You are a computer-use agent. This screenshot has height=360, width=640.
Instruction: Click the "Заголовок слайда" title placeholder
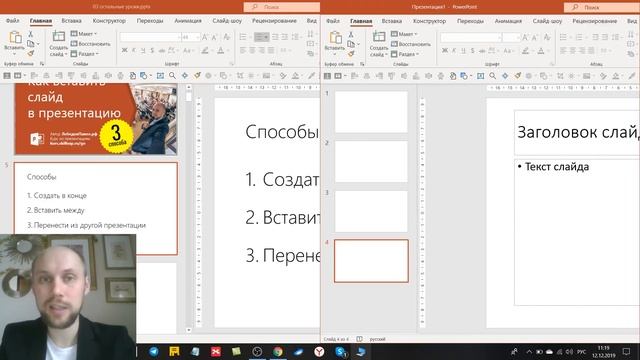tap(578, 132)
